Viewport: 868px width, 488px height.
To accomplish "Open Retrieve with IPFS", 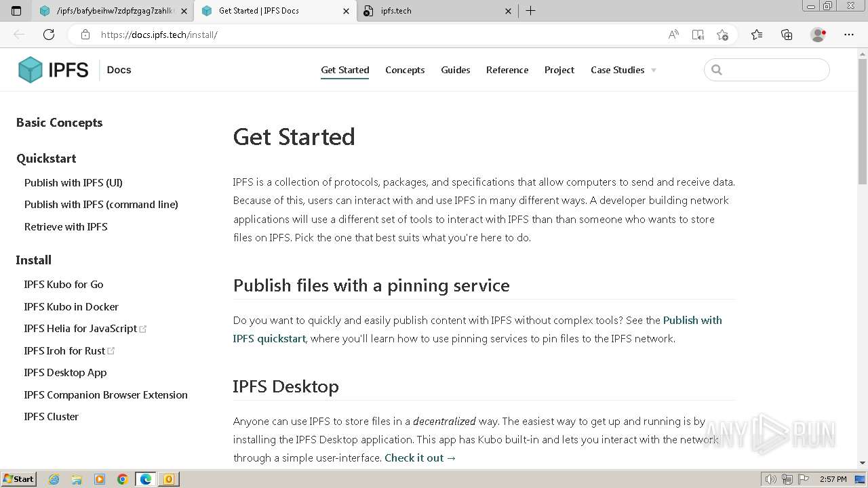I will pyautogui.click(x=66, y=227).
